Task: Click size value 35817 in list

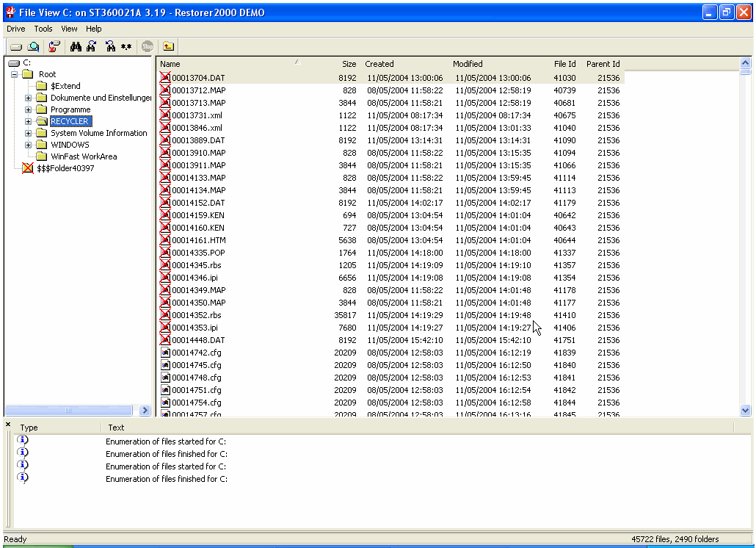Action: coord(345,315)
